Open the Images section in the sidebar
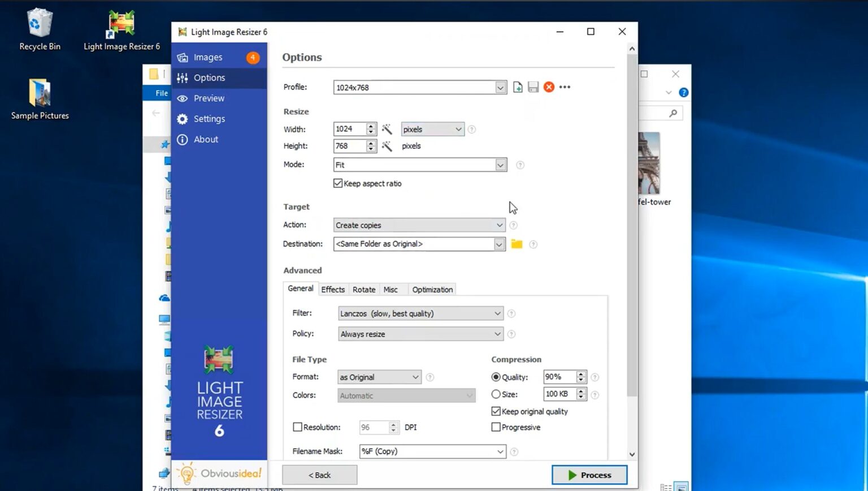The width and height of the screenshot is (868, 491). pos(208,57)
